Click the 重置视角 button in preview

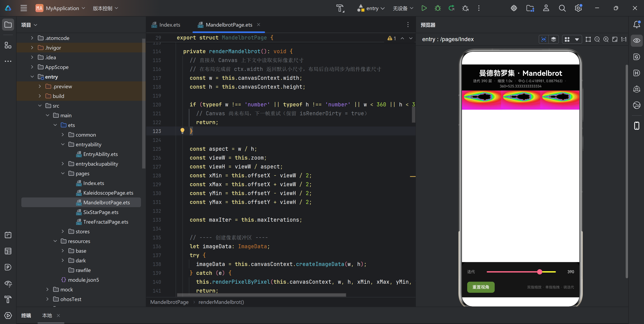tap(480, 287)
